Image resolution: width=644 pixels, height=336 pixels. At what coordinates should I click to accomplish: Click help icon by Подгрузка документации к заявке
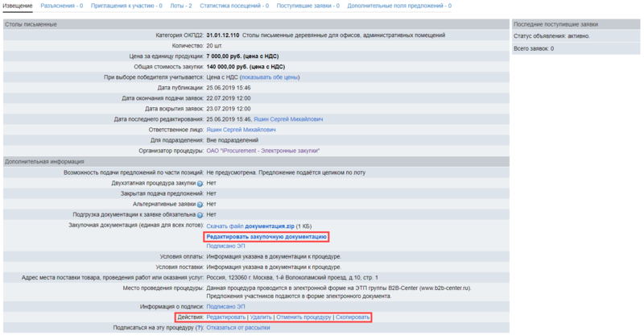199,215
